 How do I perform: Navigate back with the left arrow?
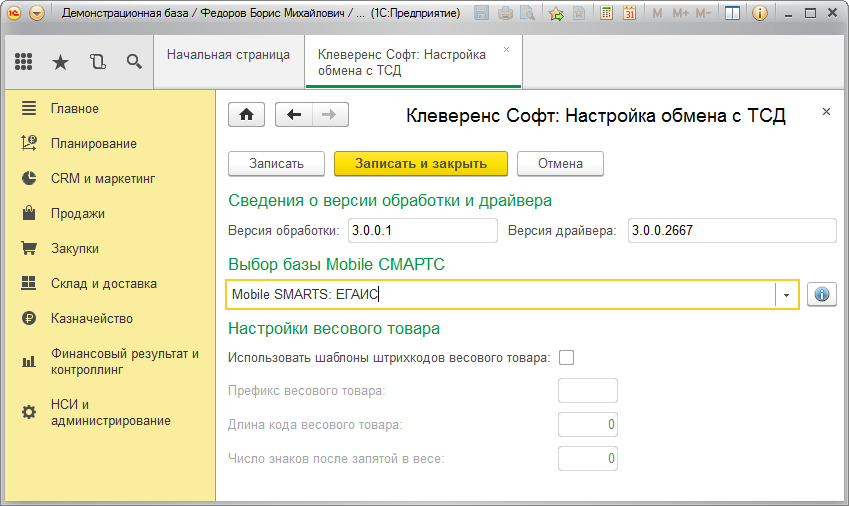pos(293,115)
